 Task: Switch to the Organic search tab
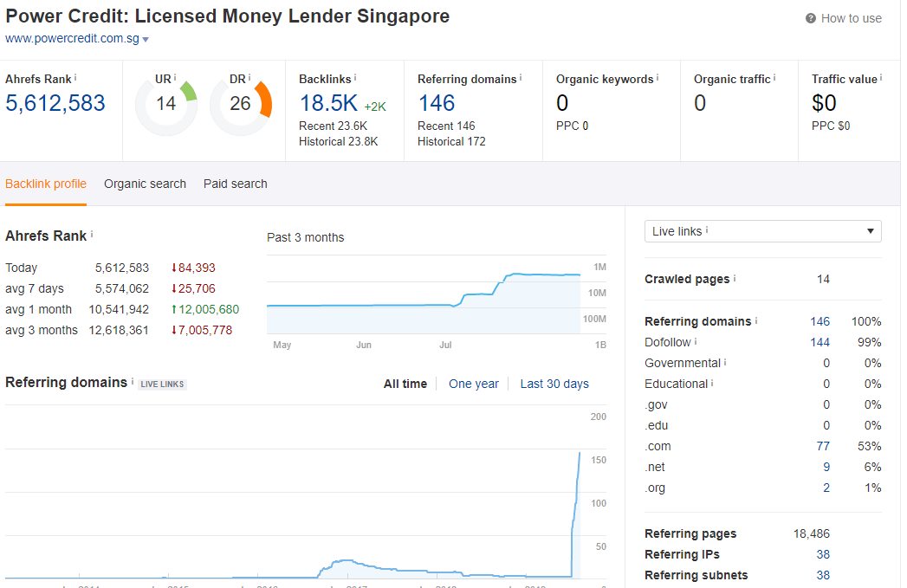click(x=145, y=184)
